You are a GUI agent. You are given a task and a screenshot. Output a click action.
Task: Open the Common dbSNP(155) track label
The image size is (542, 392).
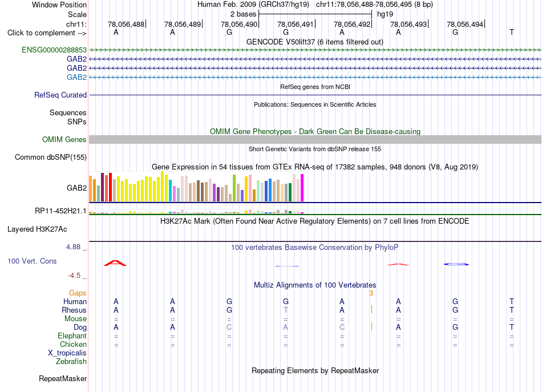[51, 157]
